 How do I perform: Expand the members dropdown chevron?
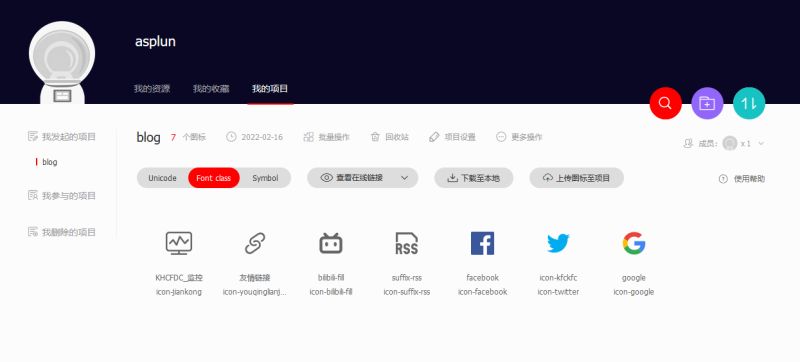click(761, 143)
